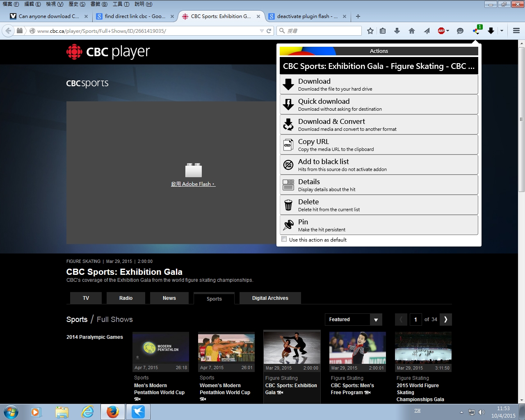Choose Quick download action
This screenshot has width=525, height=420.
379,104
